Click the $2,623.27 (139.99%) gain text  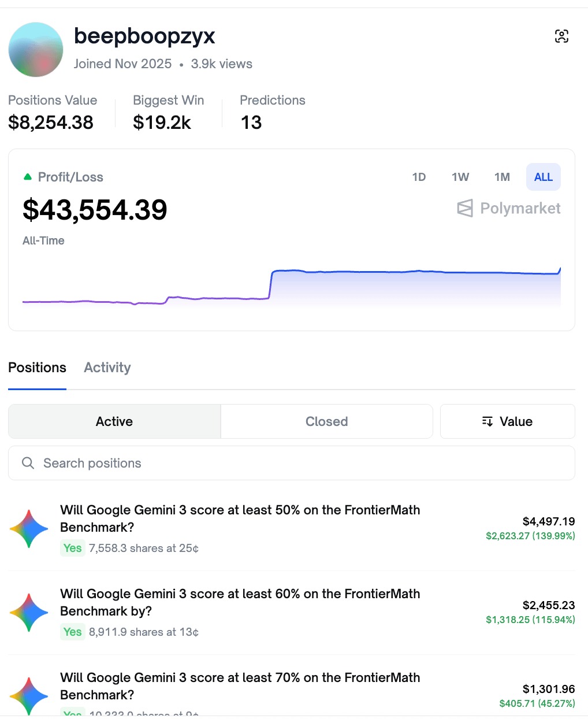[x=530, y=536]
